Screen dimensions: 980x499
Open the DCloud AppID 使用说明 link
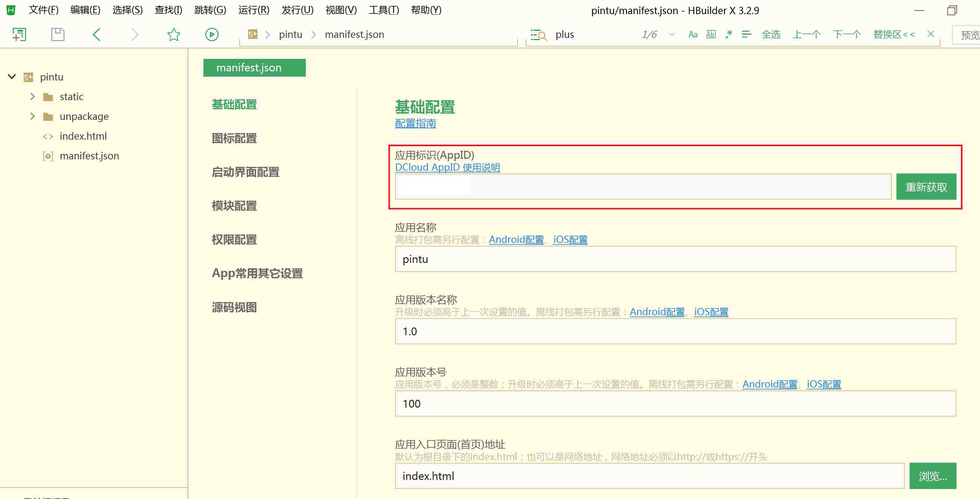(x=447, y=167)
